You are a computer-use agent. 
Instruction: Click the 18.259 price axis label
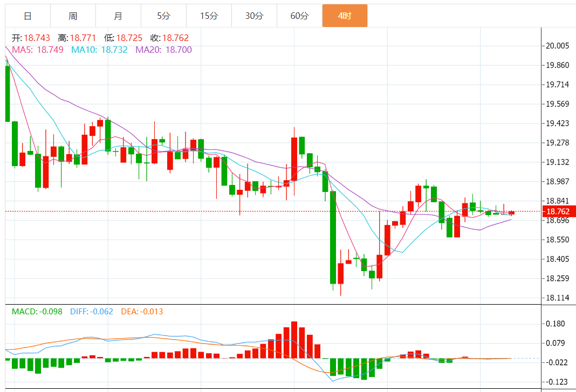point(557,278)
